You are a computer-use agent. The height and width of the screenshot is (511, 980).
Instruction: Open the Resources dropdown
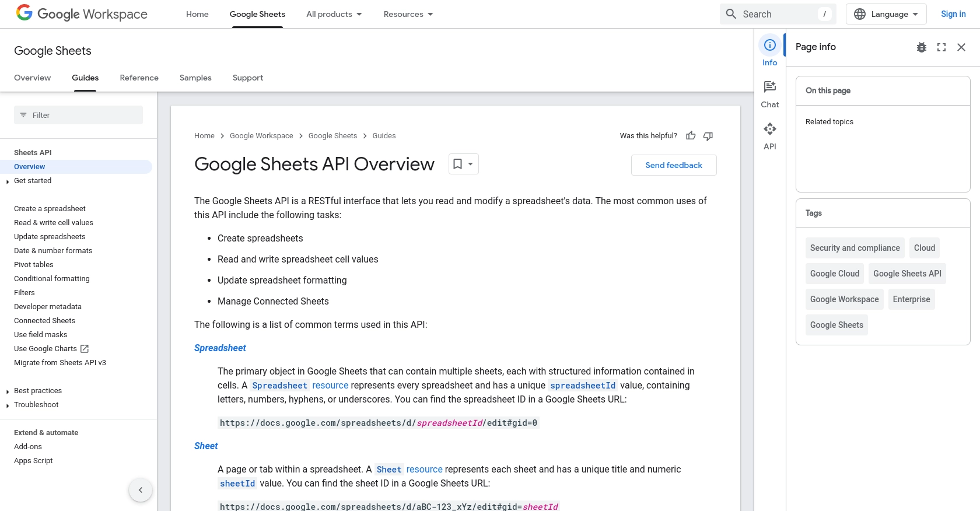[408, 14]
